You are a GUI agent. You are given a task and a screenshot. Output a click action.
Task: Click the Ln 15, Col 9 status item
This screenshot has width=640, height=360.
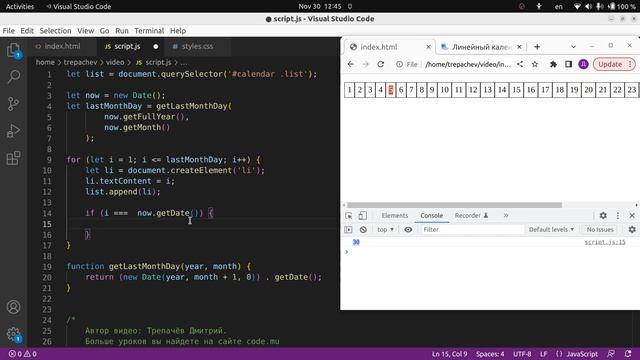449,354
